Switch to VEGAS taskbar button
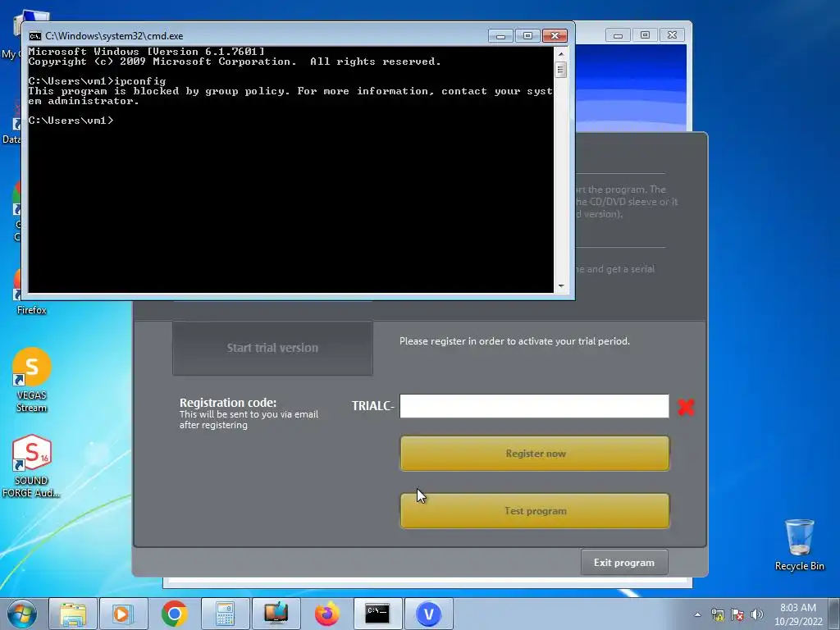 tap(428, 614)
